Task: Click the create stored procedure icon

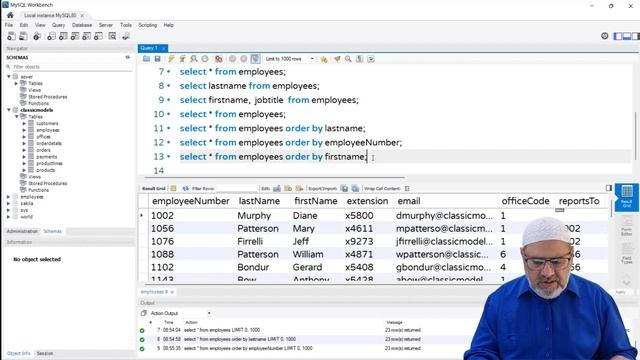Action: (87, 36)
